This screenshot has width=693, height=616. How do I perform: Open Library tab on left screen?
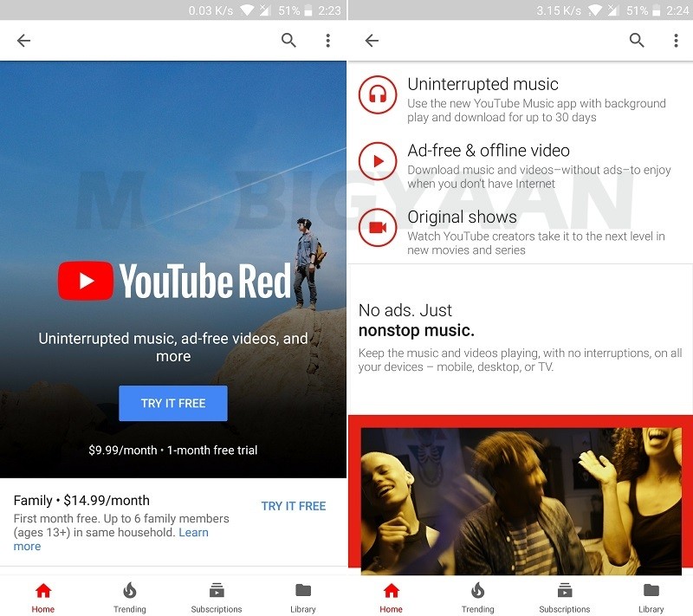tap(303, 598)
